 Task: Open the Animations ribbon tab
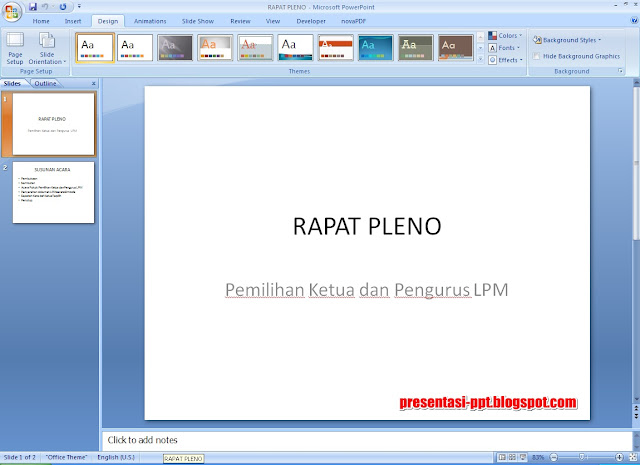pyautogui.click(x=150, y=20)
